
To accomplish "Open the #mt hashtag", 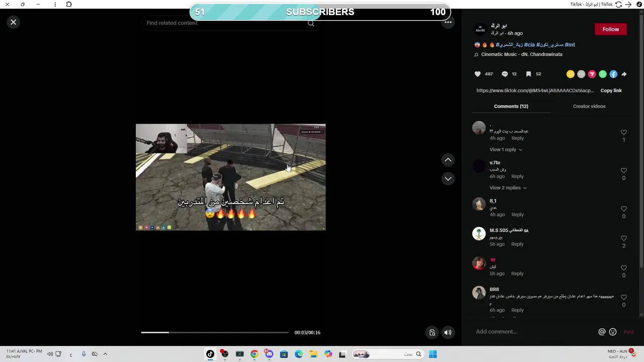I will tap(570, 45).
